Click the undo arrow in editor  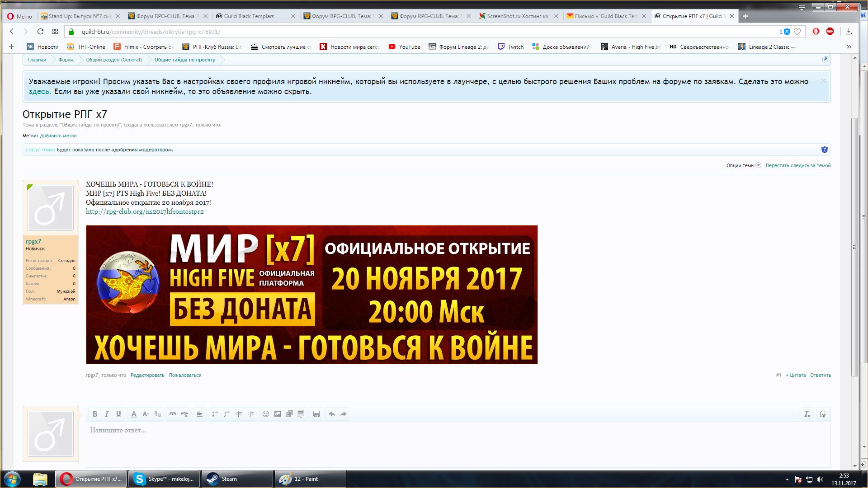[x=332, y=414]
